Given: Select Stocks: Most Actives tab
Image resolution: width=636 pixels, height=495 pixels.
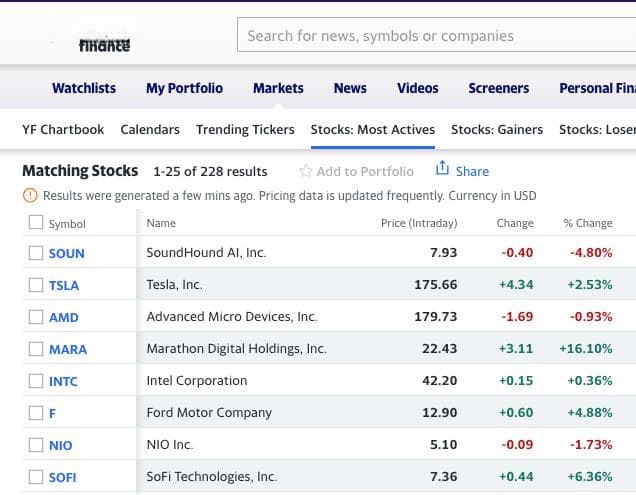Looking at the screenshot, I should 373,129.
